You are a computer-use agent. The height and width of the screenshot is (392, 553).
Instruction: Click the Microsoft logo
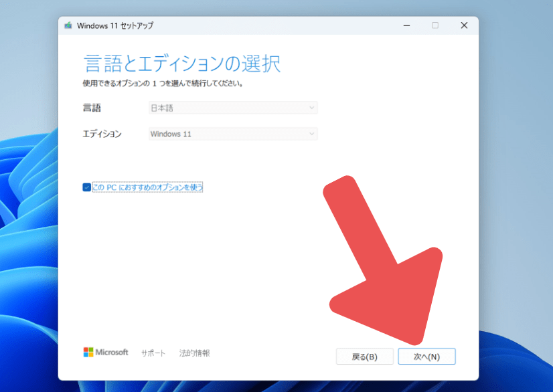coord(106,352)
